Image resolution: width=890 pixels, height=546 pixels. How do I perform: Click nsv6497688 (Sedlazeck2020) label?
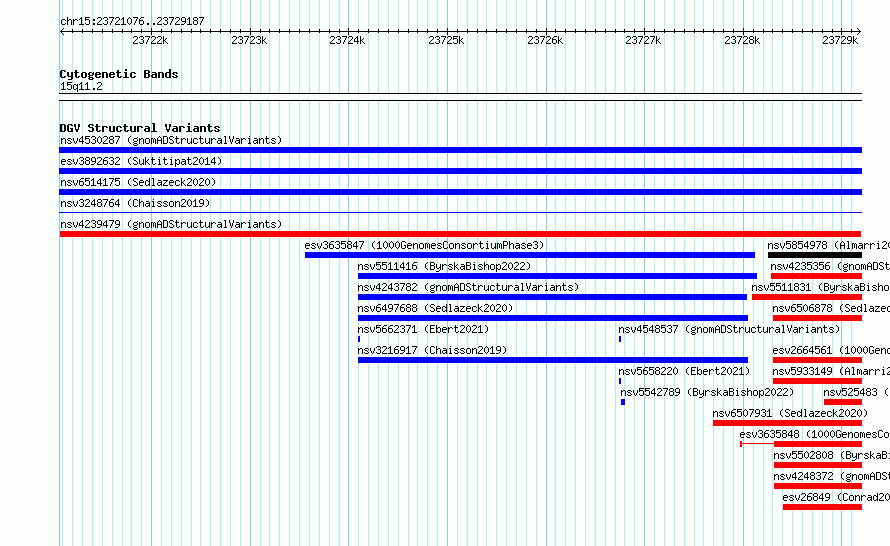click(x=435, y=308)
